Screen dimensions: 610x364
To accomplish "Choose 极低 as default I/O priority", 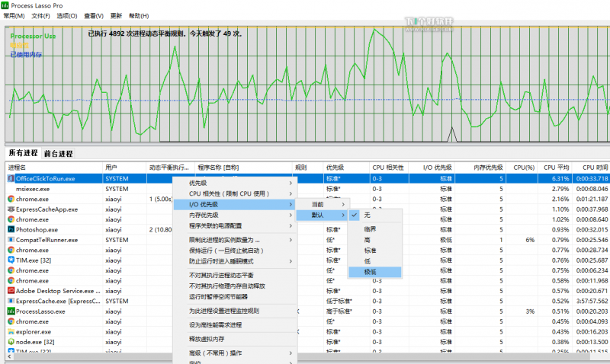I will click(371, 272).
